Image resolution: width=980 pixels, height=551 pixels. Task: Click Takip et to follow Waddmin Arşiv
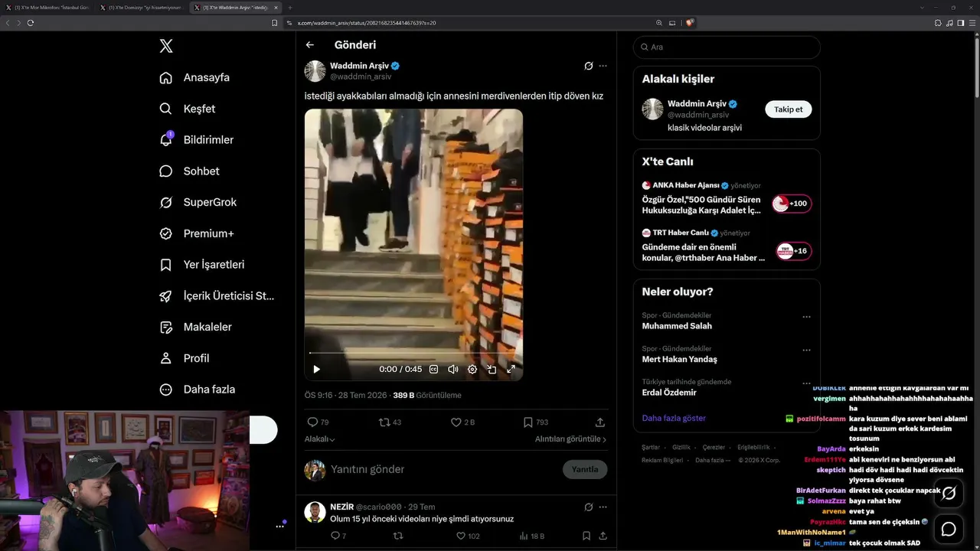point(789,109)
